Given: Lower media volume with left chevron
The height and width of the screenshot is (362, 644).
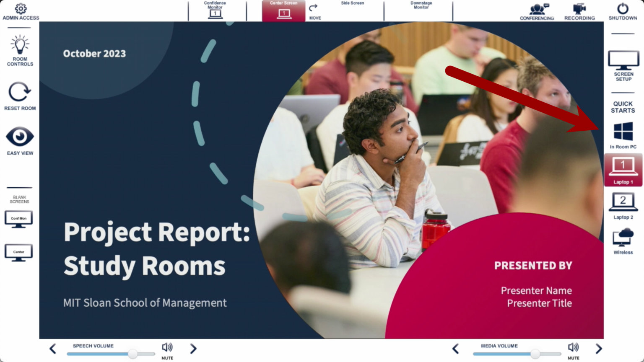Looking at the screenshot, I should click(x=456, y=349).
